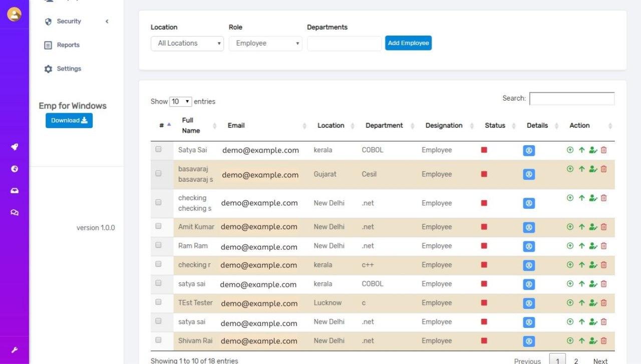
Task: Click circled up-arrow for checking r row
Action: 570,265
